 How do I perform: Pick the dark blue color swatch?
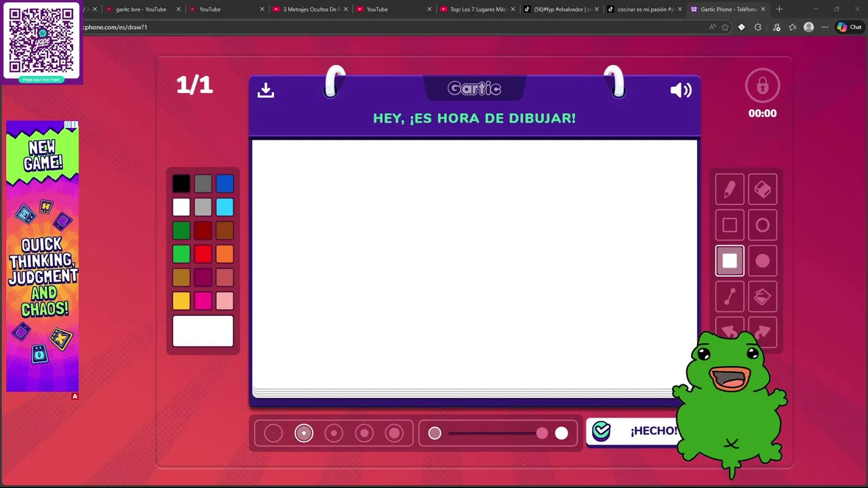click(224, 184)
